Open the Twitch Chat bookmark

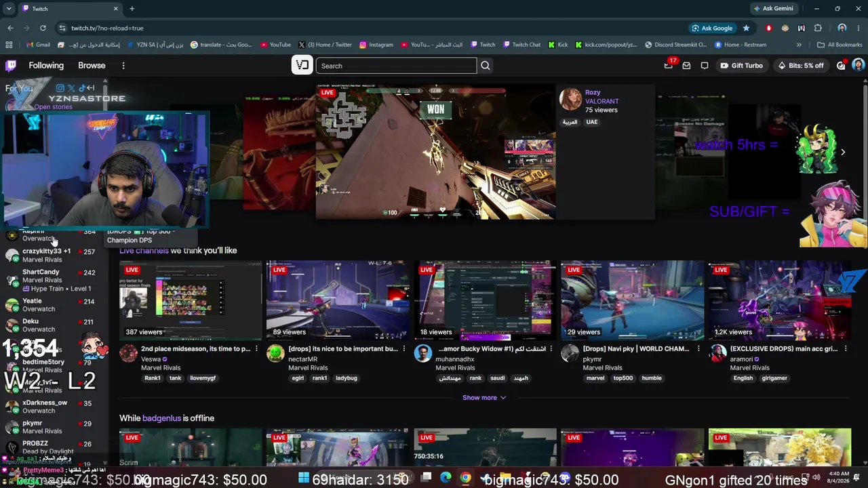[521, 45]
